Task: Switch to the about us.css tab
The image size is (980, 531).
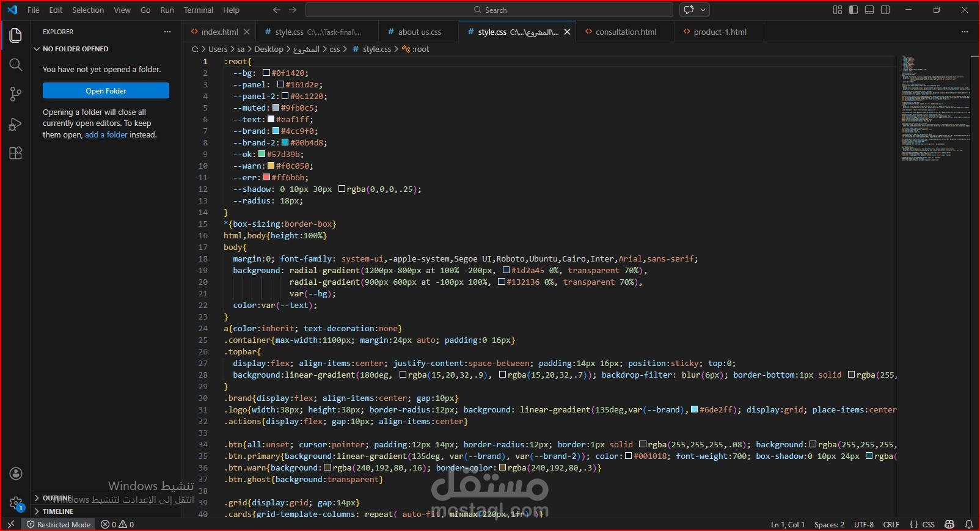Action: pos(419,32)
